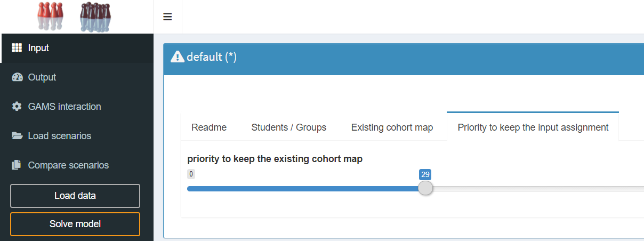Click the Compare scenarios copy icon
644x241 pixels.
pyautogui.click(x=17, y=165)
